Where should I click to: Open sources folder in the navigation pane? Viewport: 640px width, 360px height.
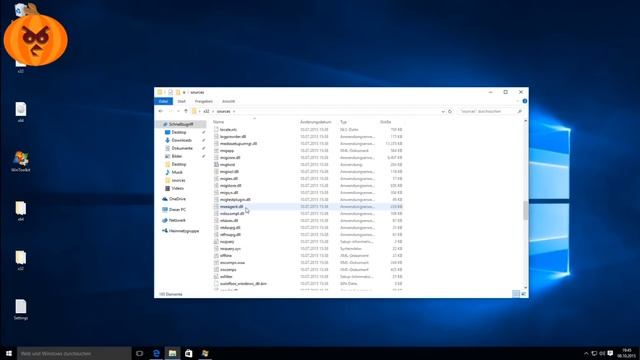click(x=178, y=180)
